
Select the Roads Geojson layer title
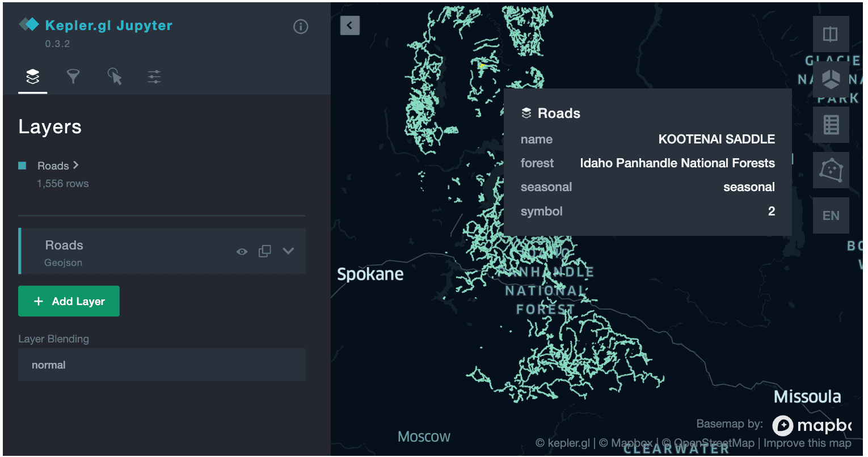[64, 246]
